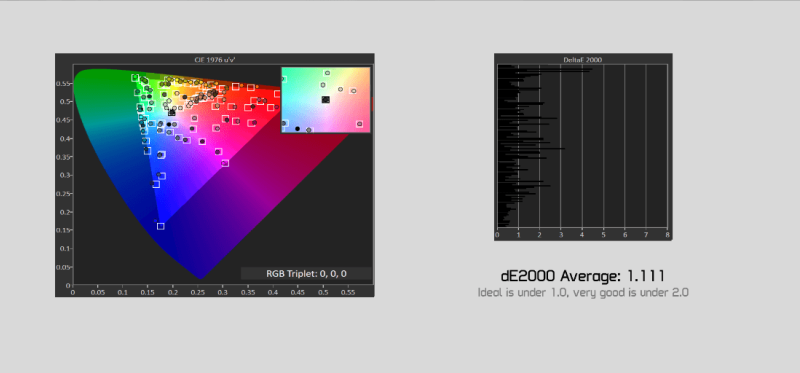Click the magenta secondary target square

click(x=225, y=163)
